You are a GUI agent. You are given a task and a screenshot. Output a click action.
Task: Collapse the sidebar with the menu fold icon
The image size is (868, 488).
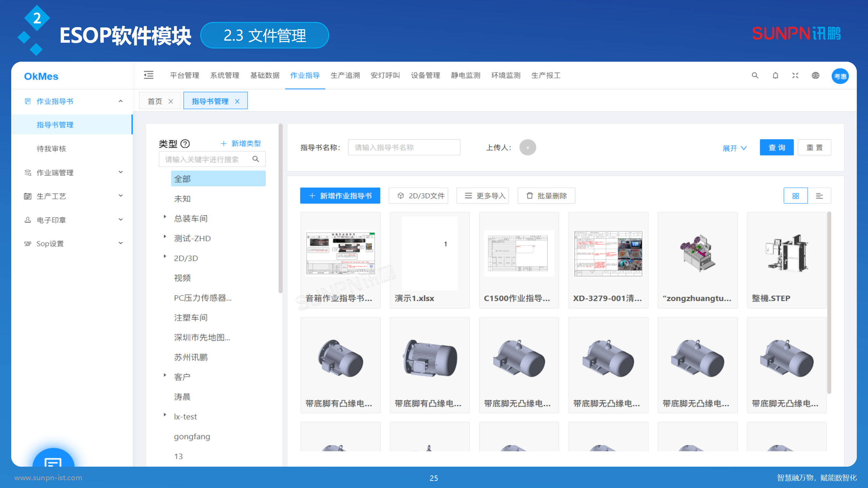point(149,75)
